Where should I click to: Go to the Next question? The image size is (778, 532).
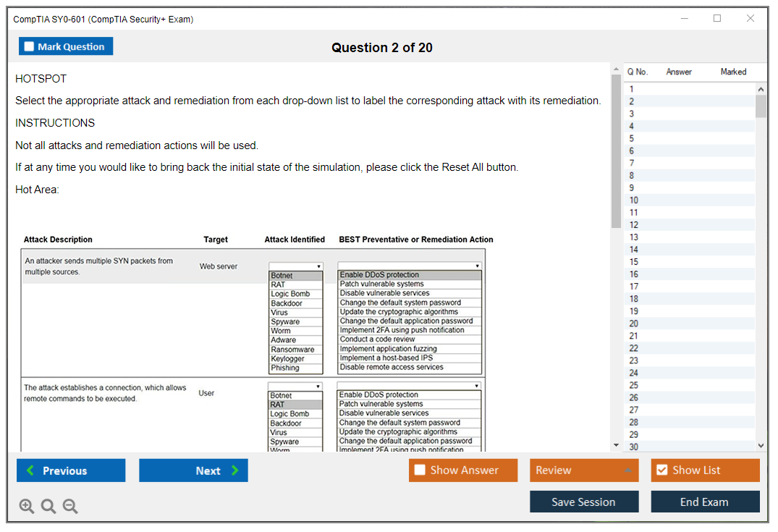pyautogui.click(x=193, y=470)
